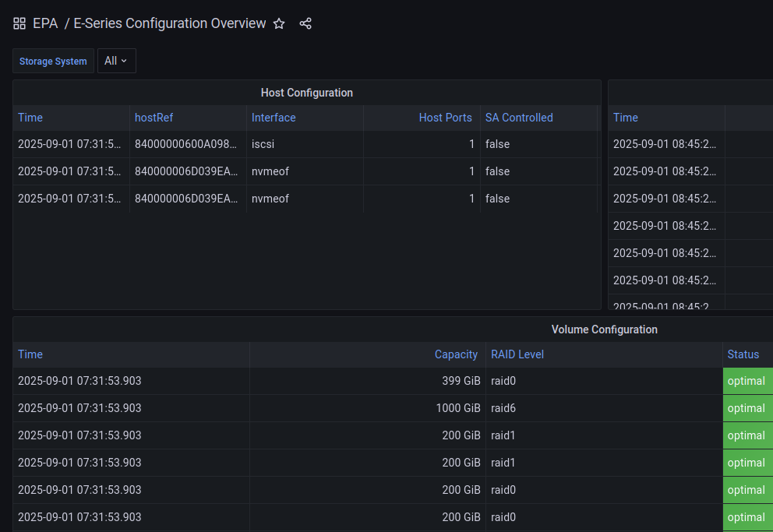Sort by the Interface column header

tap(274, 118)
